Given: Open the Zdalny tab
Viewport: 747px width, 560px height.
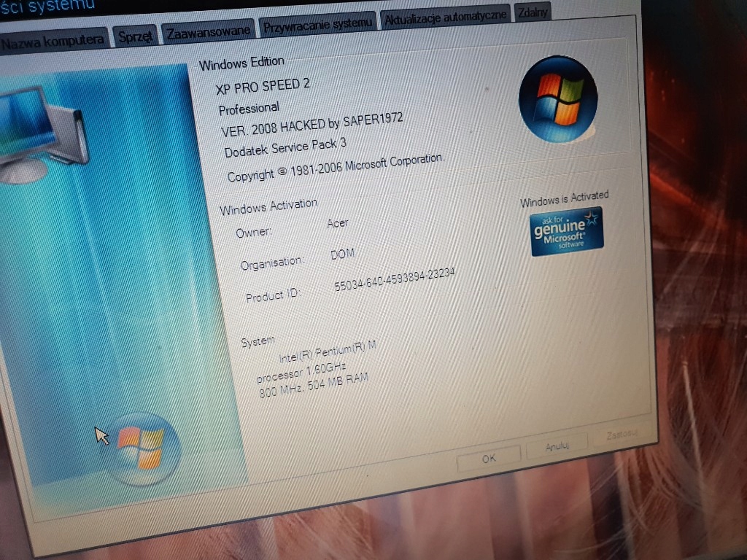Looking at the screenshot, I should coord(532,12).
